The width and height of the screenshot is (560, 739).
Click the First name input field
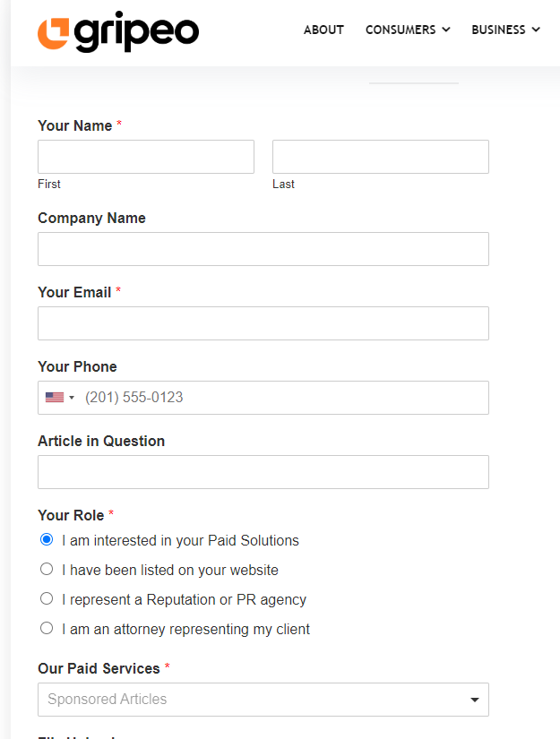point(146,157)
